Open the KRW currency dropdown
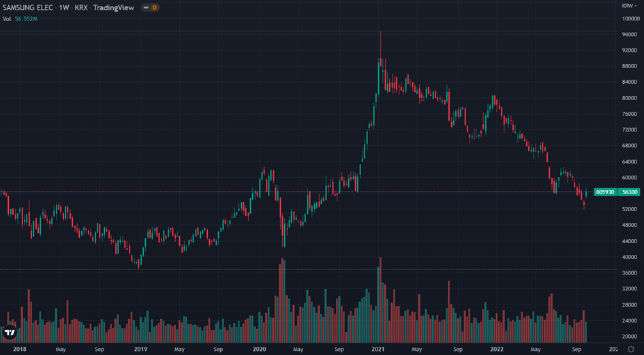The width and height of the screenshot is (644, 355). coord(628,5)
